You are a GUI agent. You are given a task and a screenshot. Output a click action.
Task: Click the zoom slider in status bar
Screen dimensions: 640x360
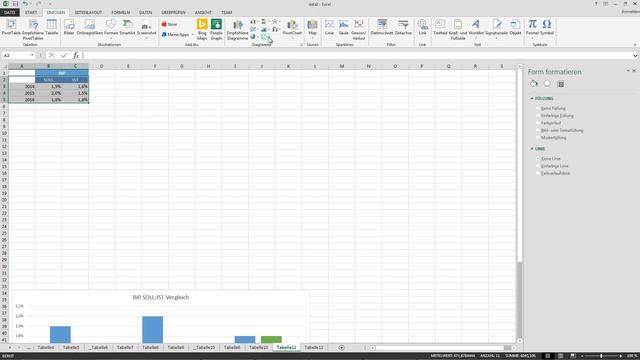pyautogui.click(x=601, y=356)
